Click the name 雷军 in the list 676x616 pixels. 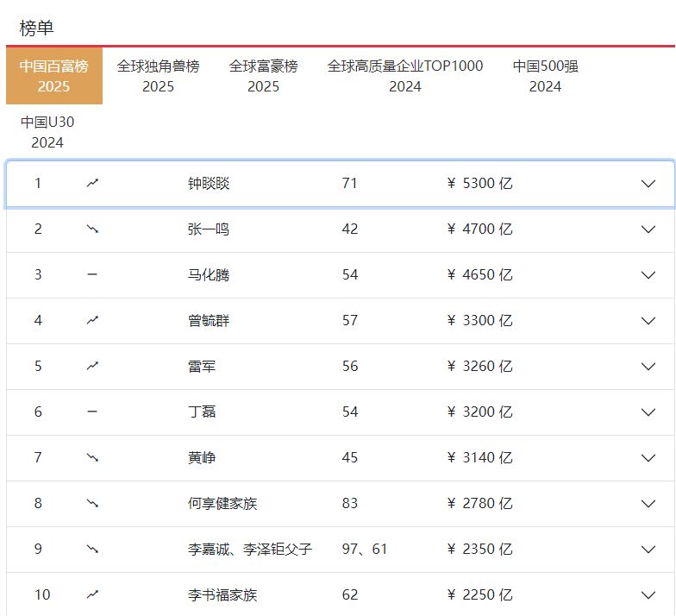(202, 366)
